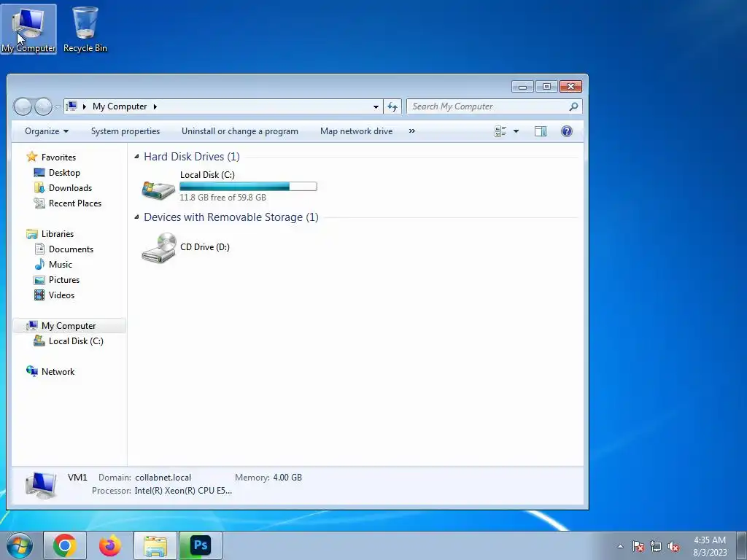
Task: Refresh the My Computer address bar
Action: [x=392, y=106]
